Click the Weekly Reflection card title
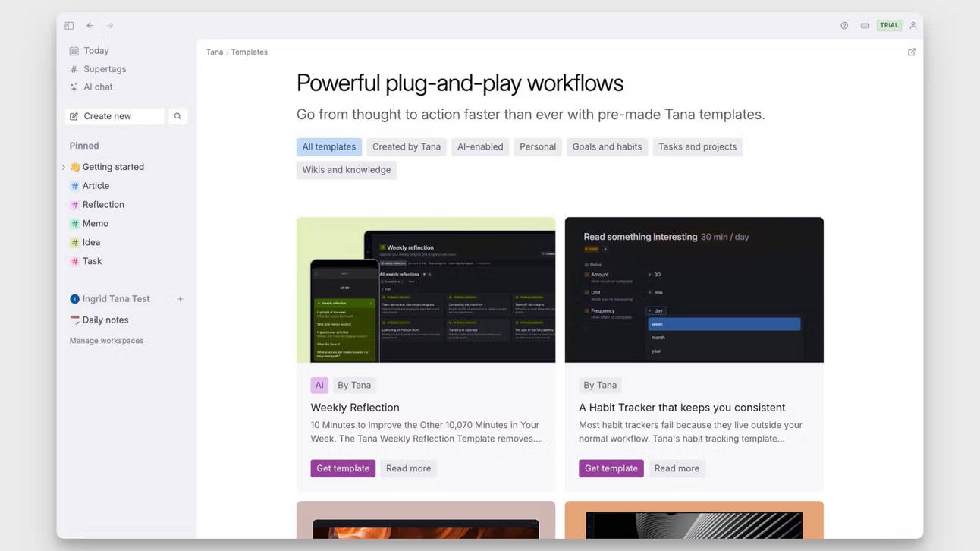The image size is (980, 551). coord(355,408)
